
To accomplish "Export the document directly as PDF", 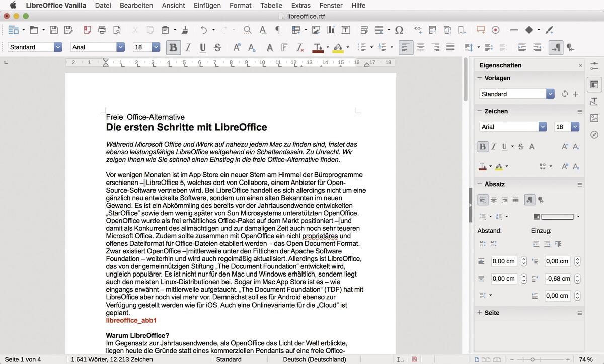I will click(x=87, y=30).
